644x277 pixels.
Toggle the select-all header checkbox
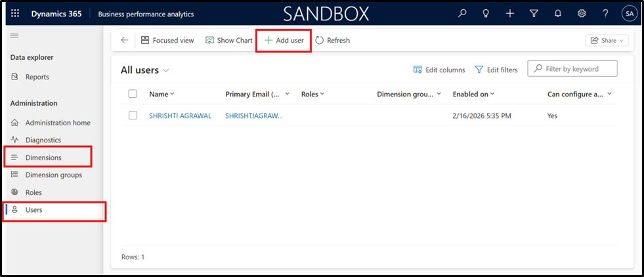click(x=133, y=94)
